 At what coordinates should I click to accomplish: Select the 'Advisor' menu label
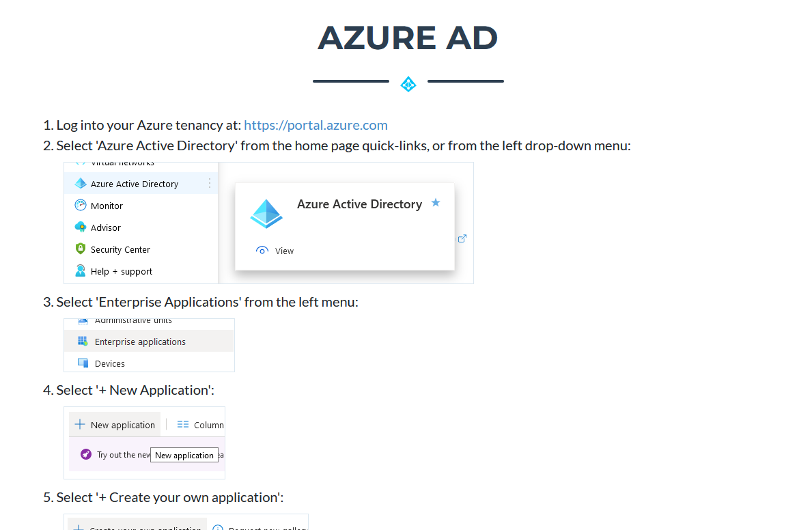click(106, 227)
